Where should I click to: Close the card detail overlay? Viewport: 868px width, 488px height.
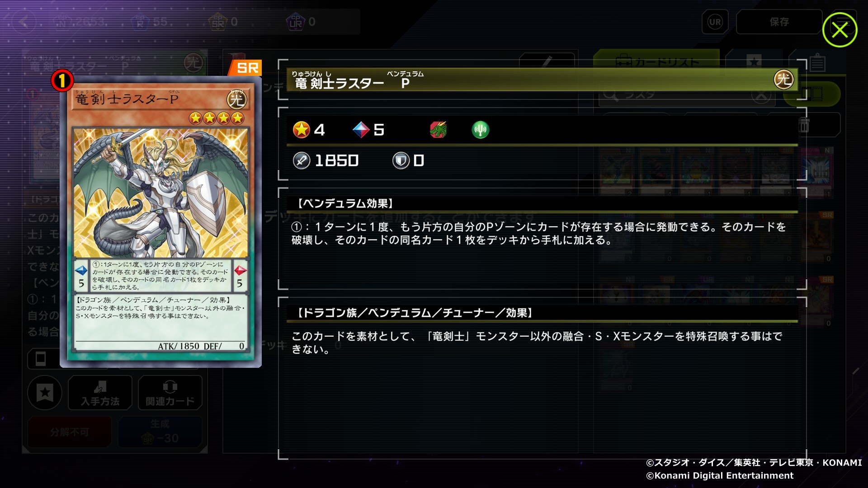840,30
